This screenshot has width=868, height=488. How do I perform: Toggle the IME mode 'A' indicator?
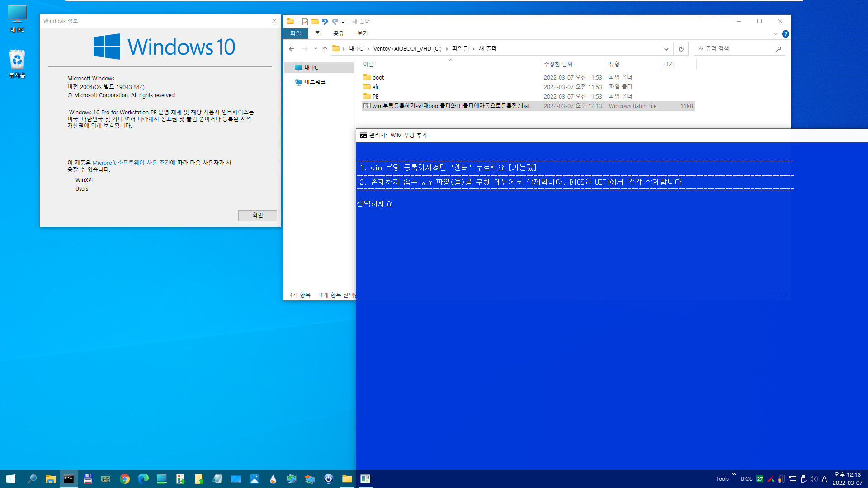tap(824, 479)
